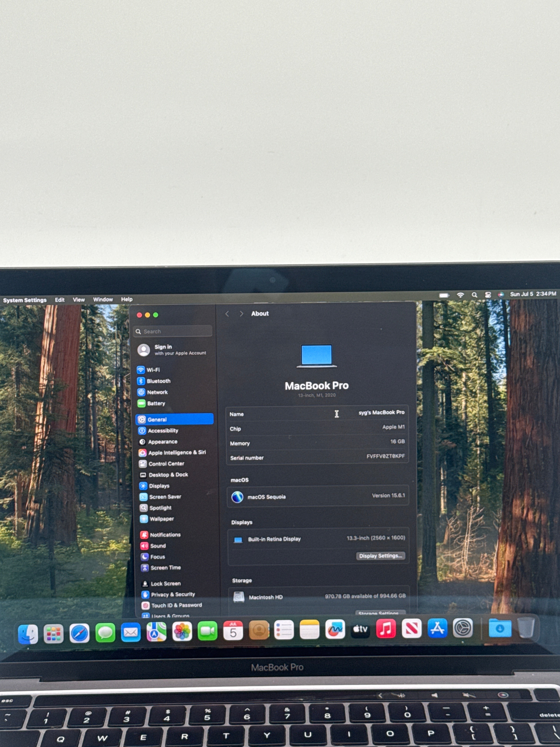Launch Apple TV from the Dock

[x=361, y=629]
